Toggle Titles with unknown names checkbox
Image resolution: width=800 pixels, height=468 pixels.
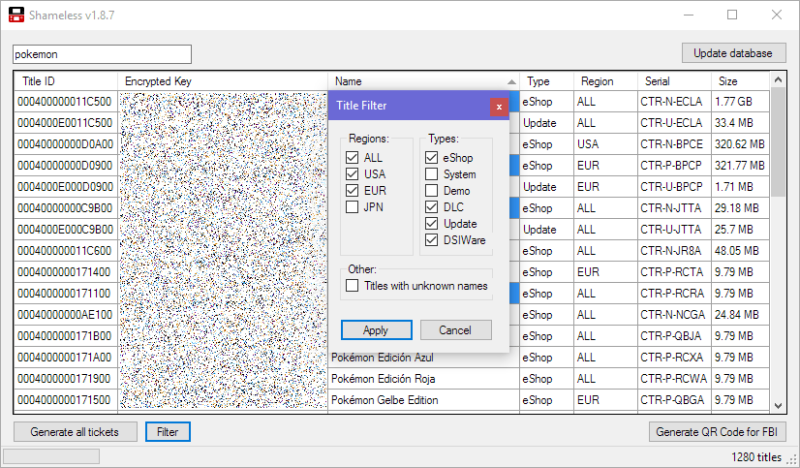click(x=352, y=286)
